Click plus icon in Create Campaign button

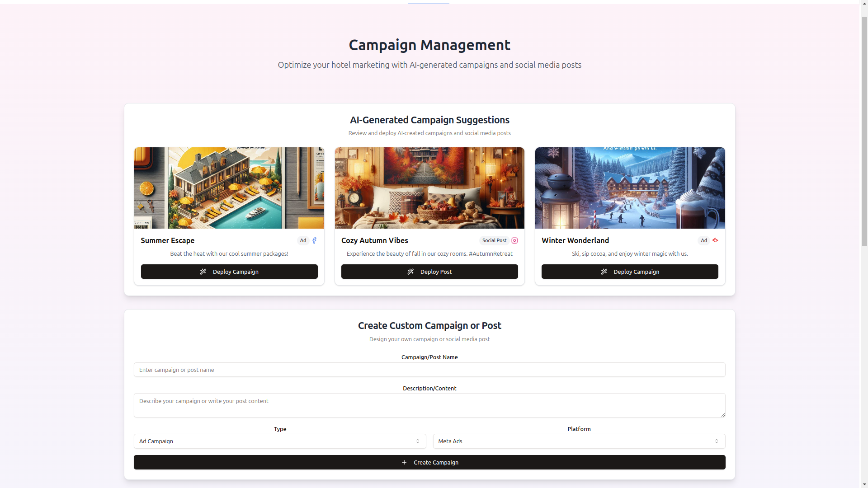pos(404,462)
